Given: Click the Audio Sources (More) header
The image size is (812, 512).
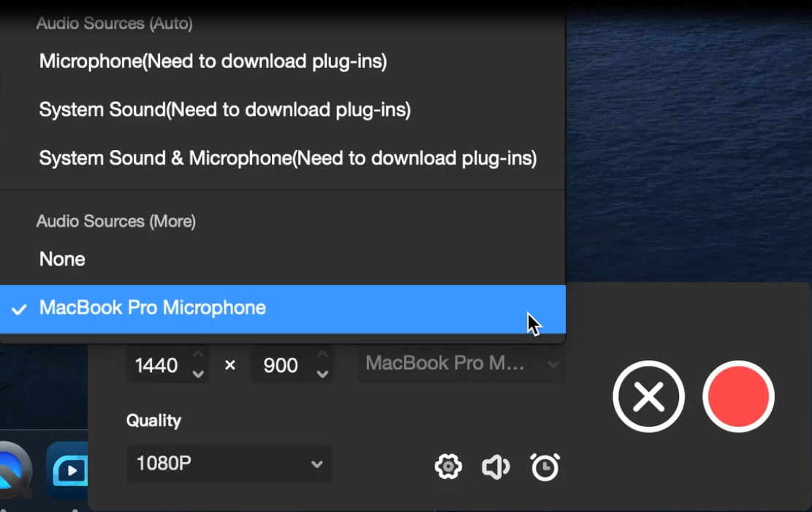Looking at the screenshot, I should point(116,222).
